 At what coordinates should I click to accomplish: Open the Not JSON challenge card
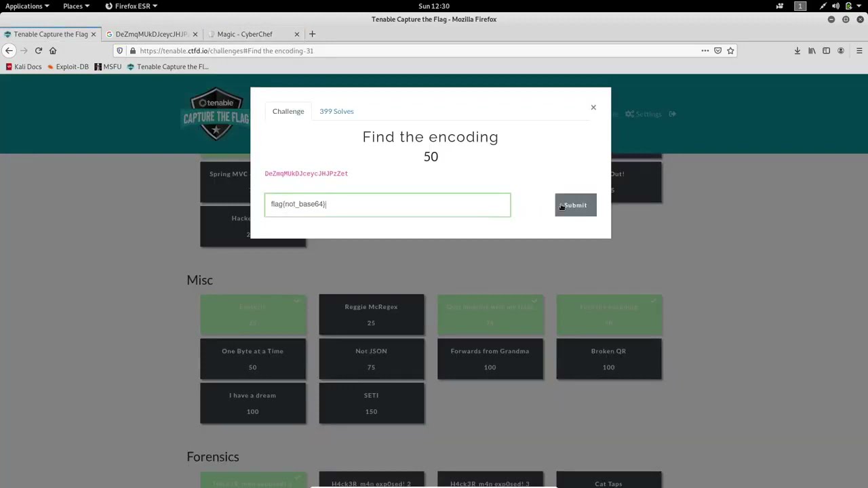(x=372, y=359)
